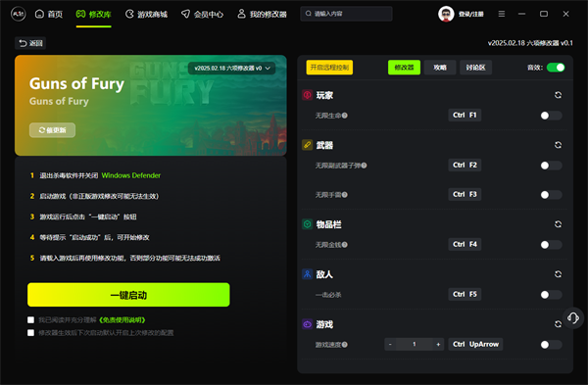Image resolution: width=588 pixels, height=385 pixels.
Task: Open the 游戏商城 nav item
Action: coord(146,15)
